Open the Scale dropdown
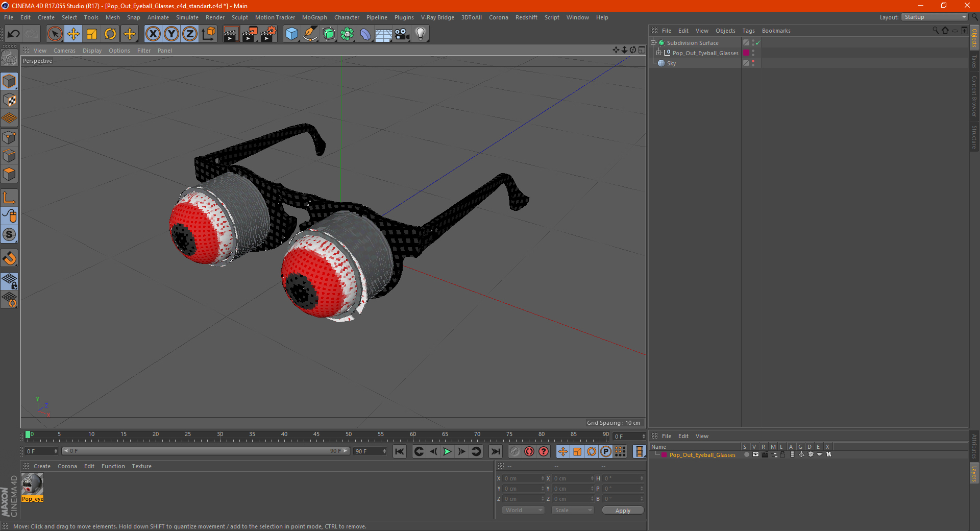 [572, 510]
